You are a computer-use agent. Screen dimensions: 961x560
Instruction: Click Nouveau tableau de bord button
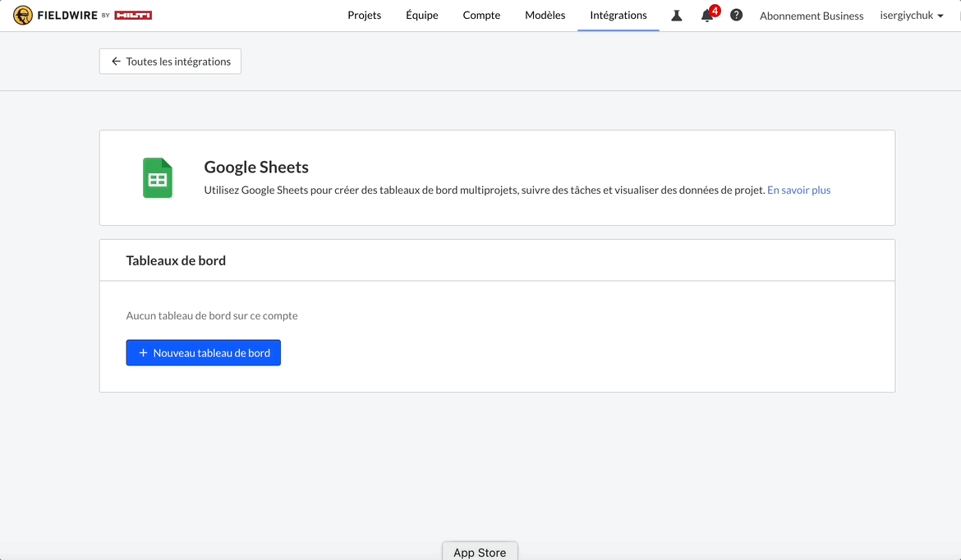coord(204,353)
